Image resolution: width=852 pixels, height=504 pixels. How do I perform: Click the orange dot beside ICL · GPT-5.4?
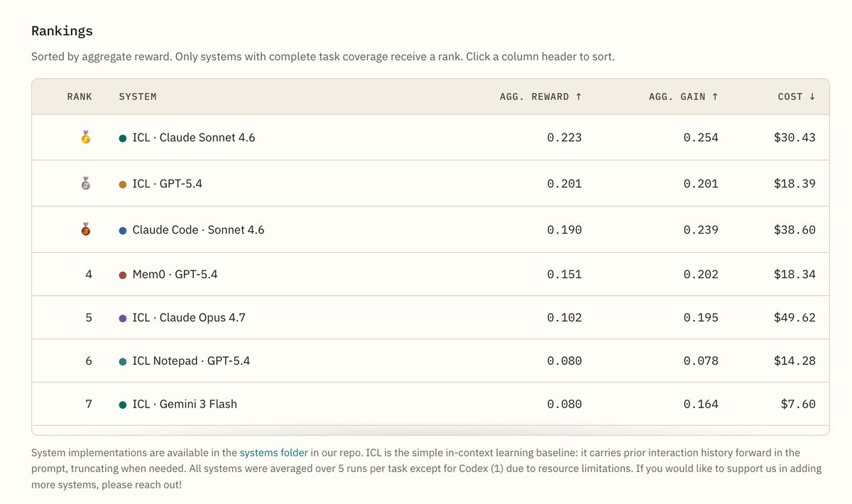pyautogui.click(x=123, y=185)
